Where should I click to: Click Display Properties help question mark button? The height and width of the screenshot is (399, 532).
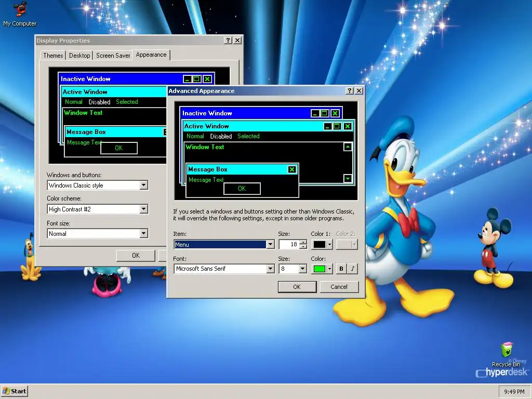228,41
